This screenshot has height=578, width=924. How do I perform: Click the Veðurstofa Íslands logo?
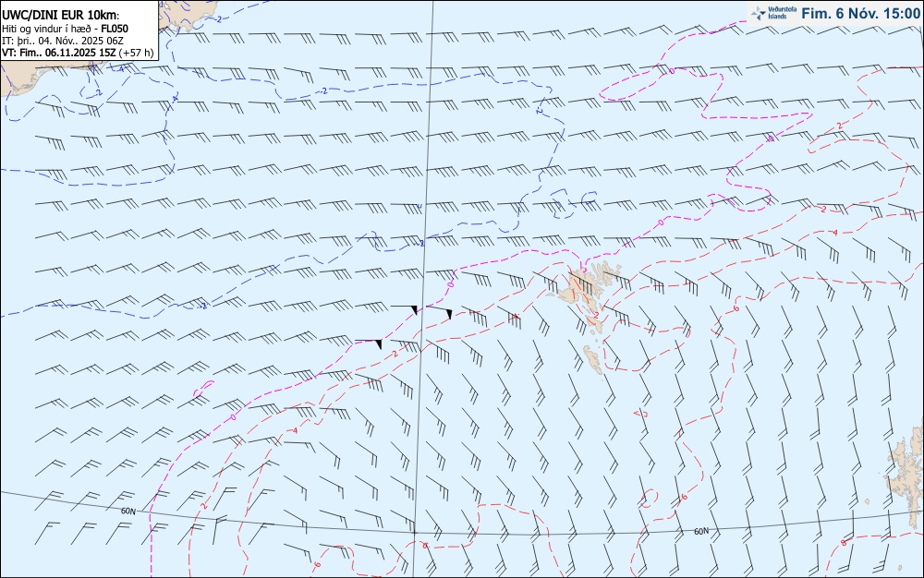pyautogui.click(x=773, y=14)
